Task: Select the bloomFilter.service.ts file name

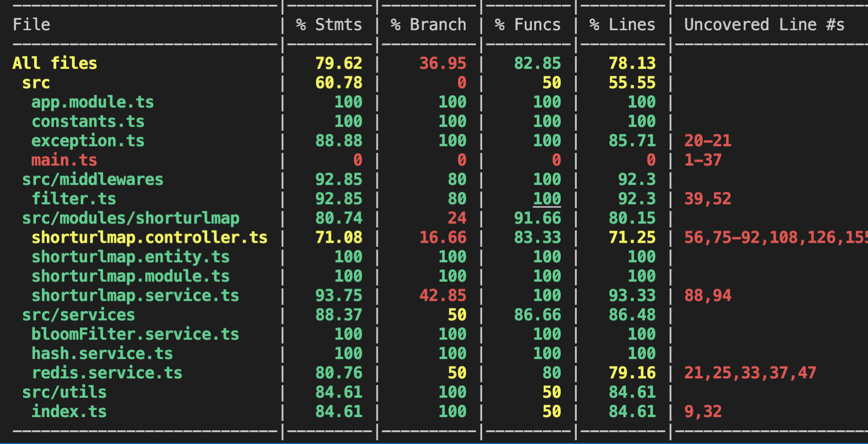Action: coord(135,334)
